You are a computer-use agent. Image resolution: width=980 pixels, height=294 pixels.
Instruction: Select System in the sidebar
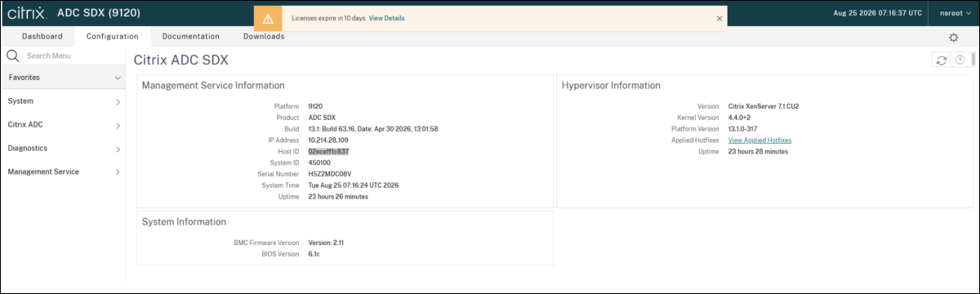tap(20, 101)
